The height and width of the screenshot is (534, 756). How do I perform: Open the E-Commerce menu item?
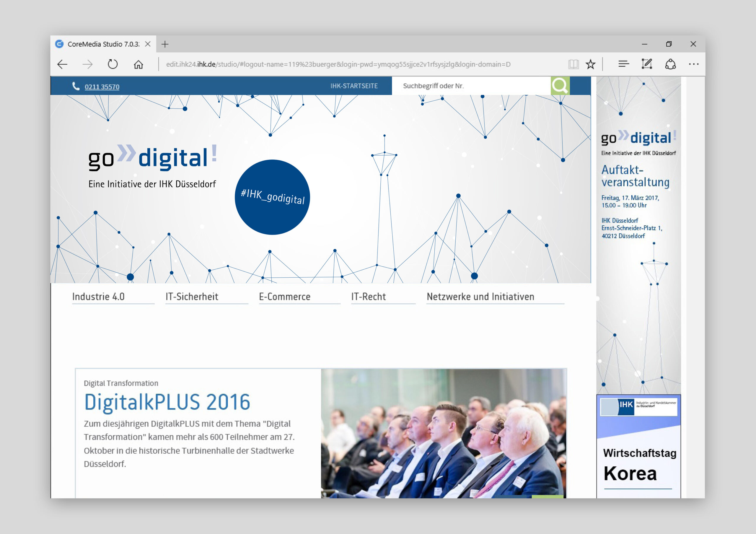coord(284,297)
